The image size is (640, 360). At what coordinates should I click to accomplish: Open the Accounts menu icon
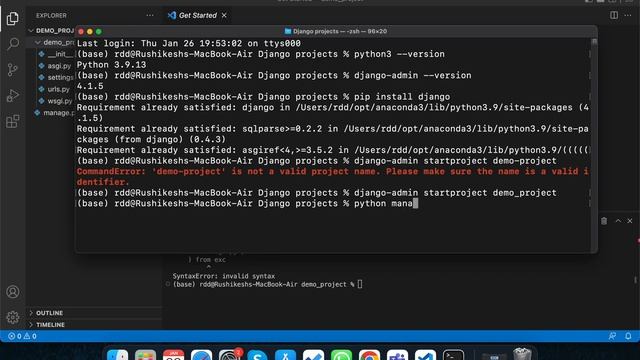(x=13, y=292)
